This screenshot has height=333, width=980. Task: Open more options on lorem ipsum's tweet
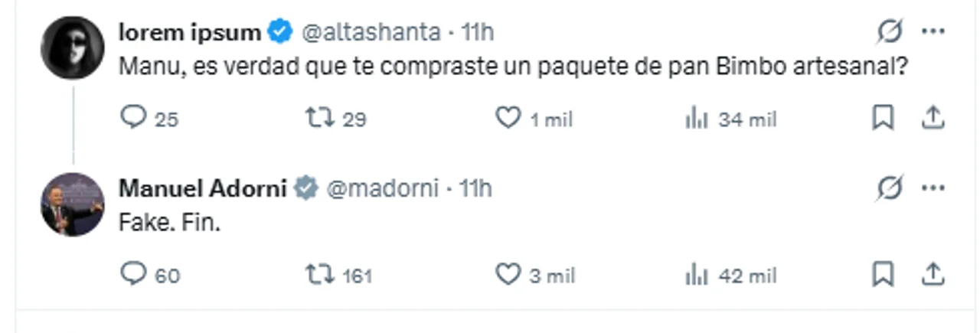pos(933,31)
